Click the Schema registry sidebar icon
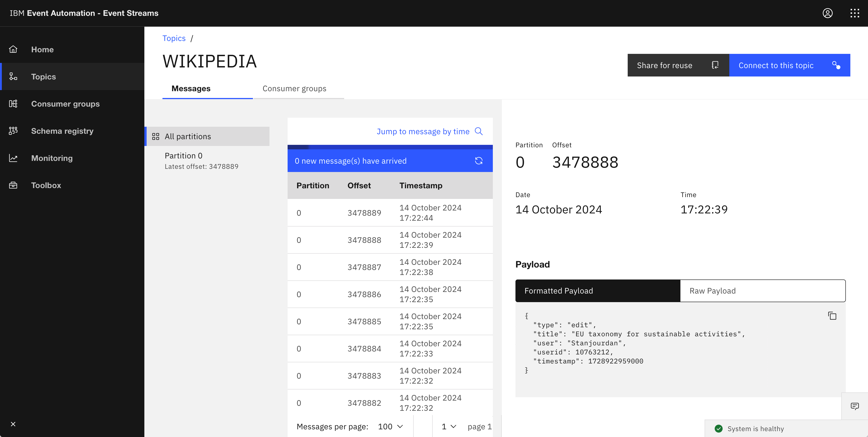Screen dimensions: 868x437 pyautogui.click(x=13, y=131)
